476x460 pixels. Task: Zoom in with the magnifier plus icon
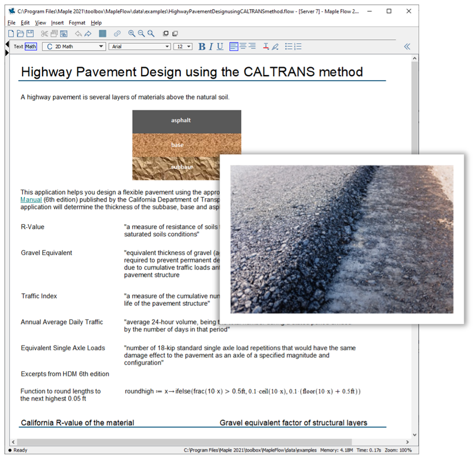[132, 34]
